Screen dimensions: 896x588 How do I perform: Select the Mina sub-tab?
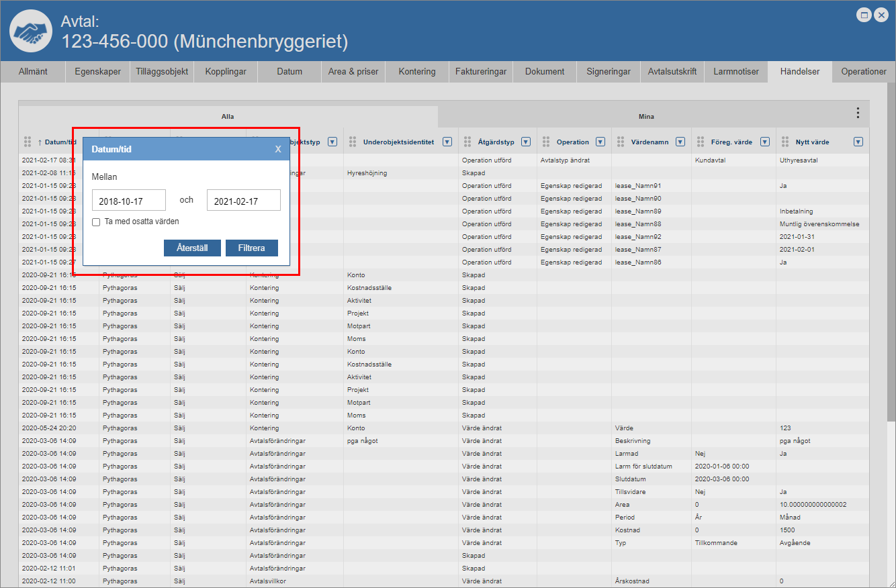646,116
